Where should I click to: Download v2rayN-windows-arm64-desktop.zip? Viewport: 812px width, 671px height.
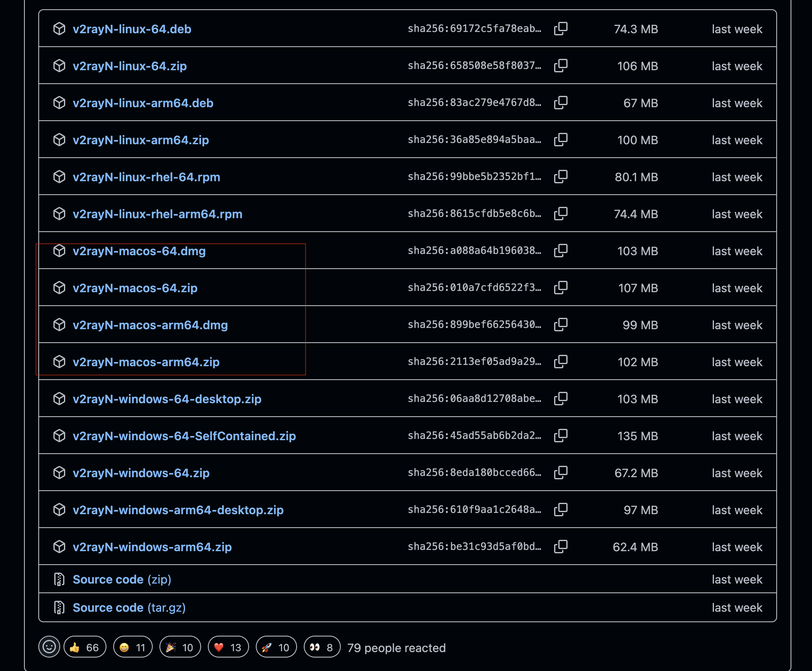pyautogui.click(x=178, y=510)
